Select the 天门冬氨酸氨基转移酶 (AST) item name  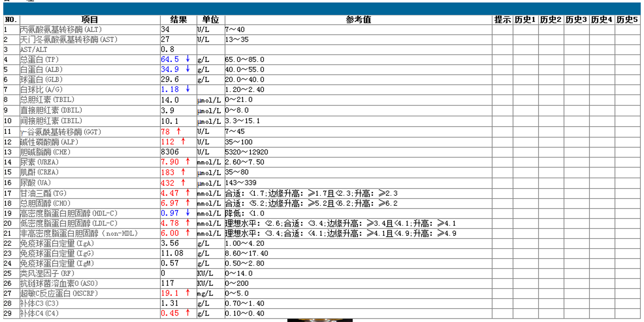[x=69, y=39]
